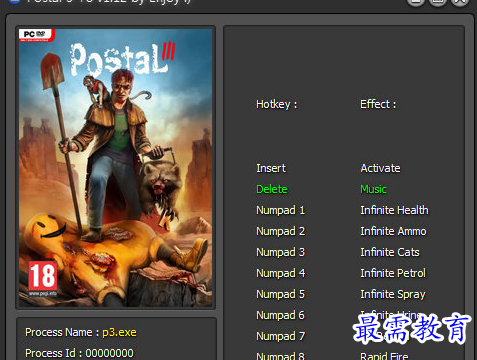Click the green 'Music' effect label

pos(373,189)
